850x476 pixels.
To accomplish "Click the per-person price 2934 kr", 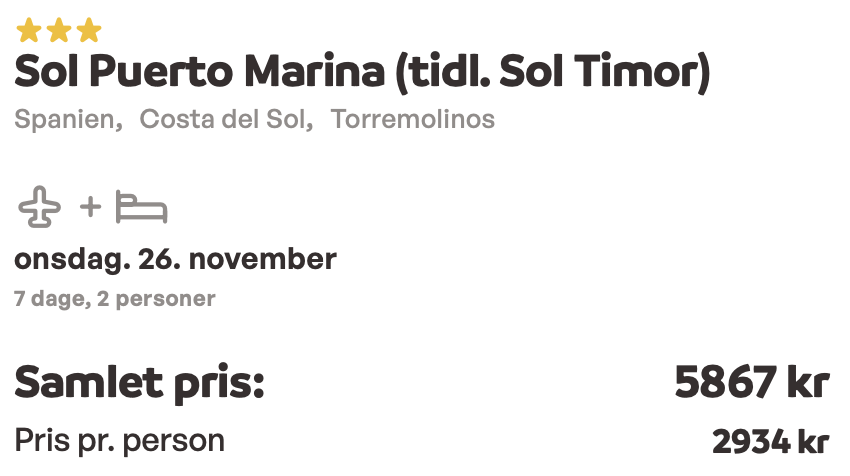I will tap(770, 442).
